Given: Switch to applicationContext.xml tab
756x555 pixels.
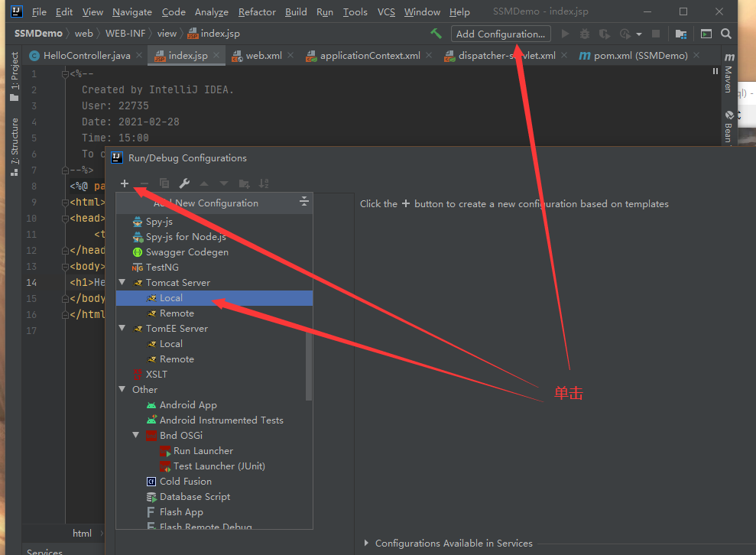Looking at the screenshot, I should pyautogui.click(x=370, y=56).
